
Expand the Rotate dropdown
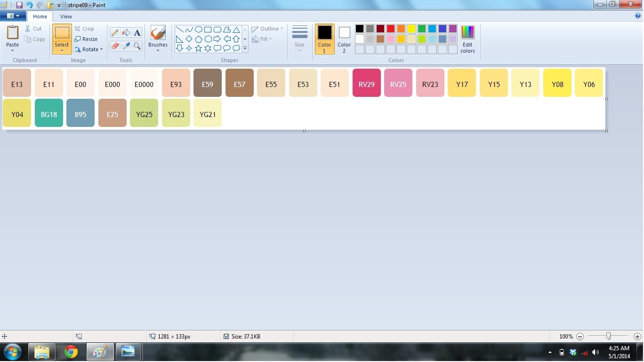89,49
